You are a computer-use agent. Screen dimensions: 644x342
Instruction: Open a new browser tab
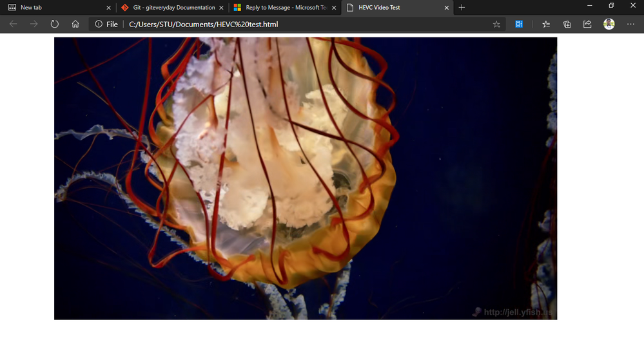[462, 7]
